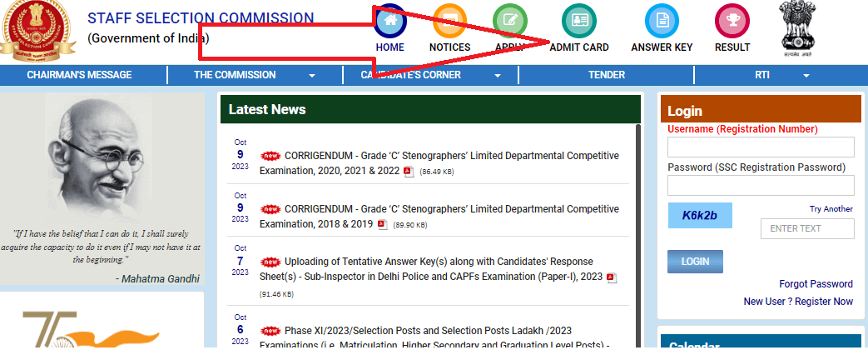Click the Answer Key label text
Image resolution: width=868 pixels, height=350 pixels.
(662, 47)
